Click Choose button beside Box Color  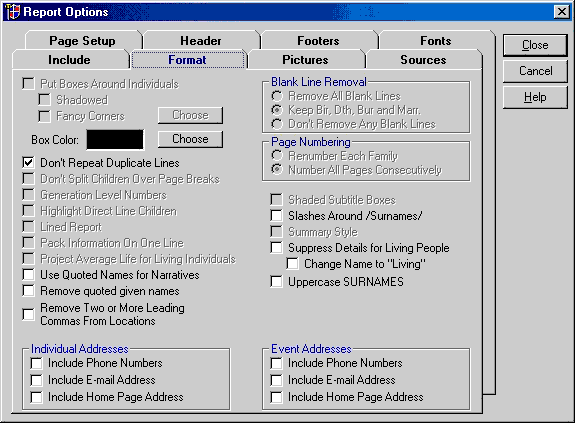[190, 139]
